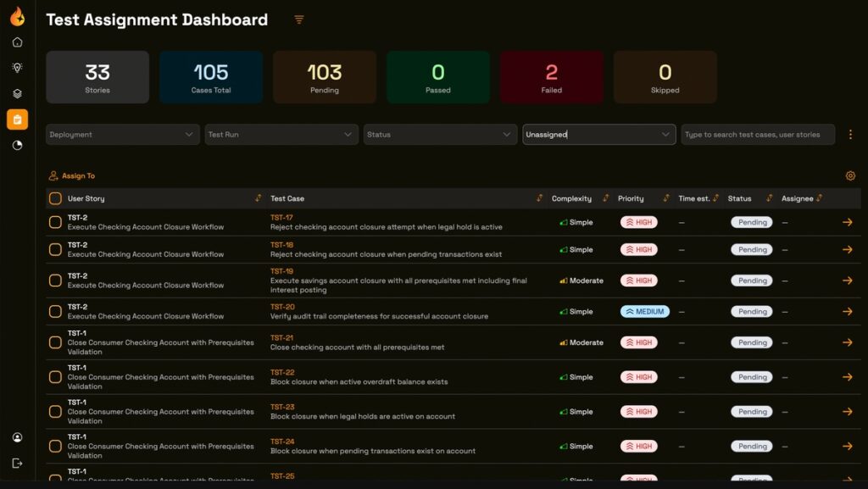Image resolution: width=868 pixels, height=489 pixels.
Task: Expand the Status filter dropdown
Action: pos(440,135)
